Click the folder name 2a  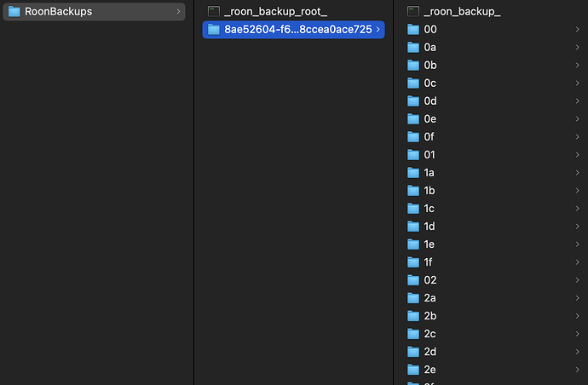click(430, 298)
